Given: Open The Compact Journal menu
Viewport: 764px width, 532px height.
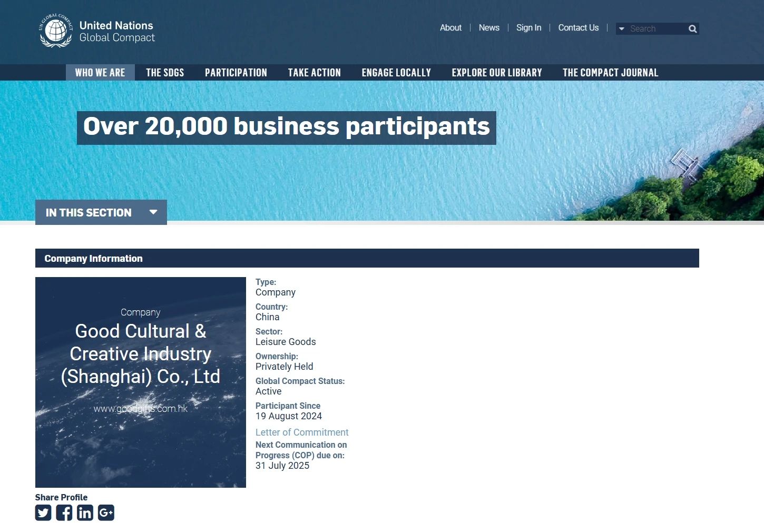Looking at the screenshot, I should pyautogui.click(x=611, y=73).
